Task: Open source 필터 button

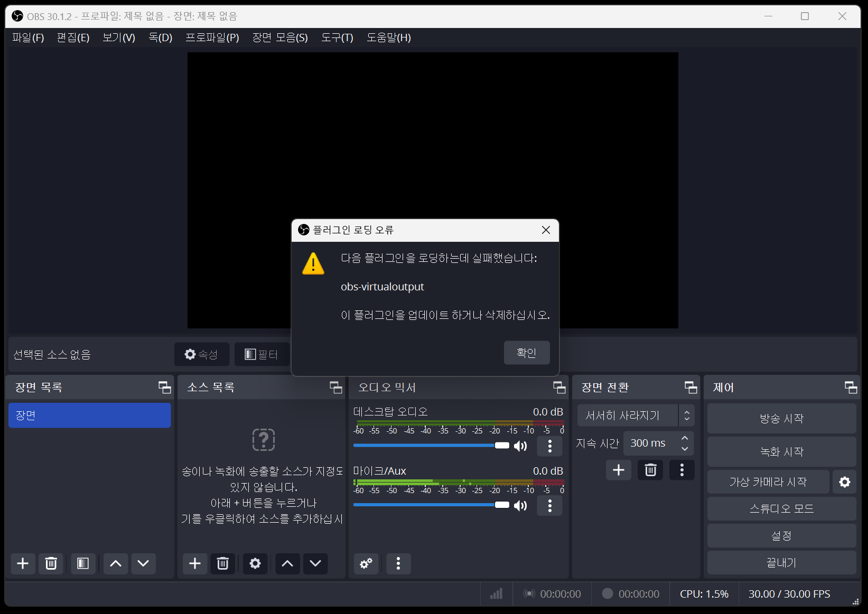Action: (263, 354)
